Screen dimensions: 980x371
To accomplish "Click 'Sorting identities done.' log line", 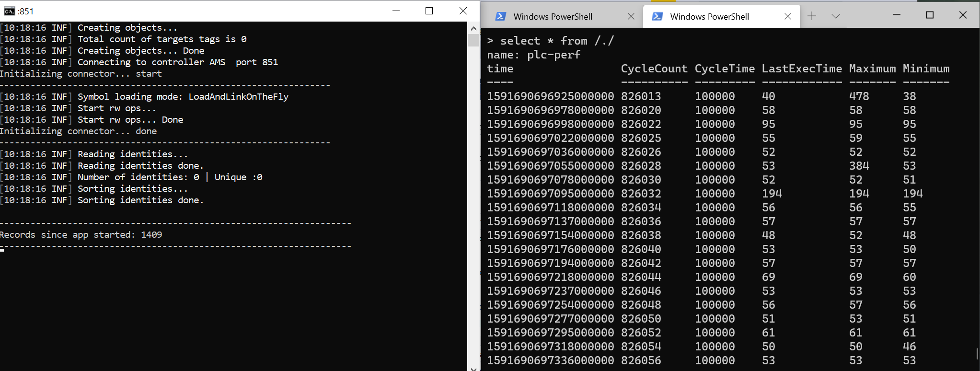I will point(102,200).
